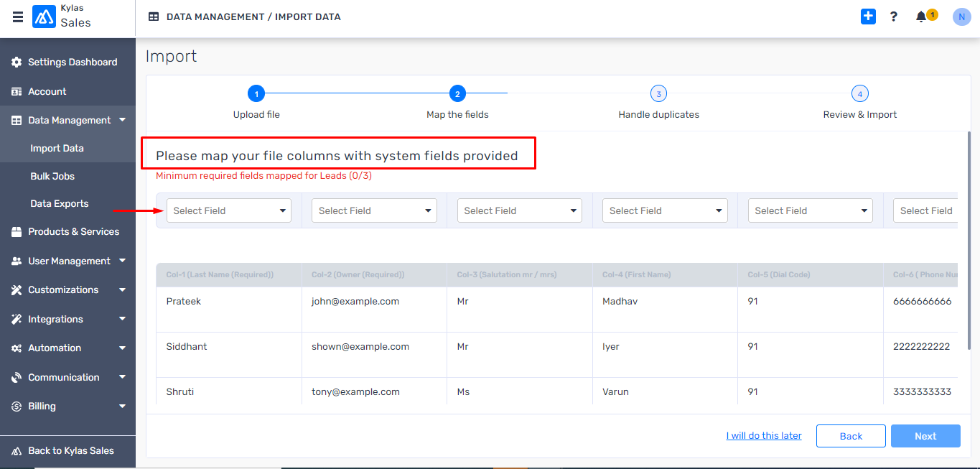Click the Account card icon
Screen dimensions: 980x469
pyautogui.click(x=17, y=92)
